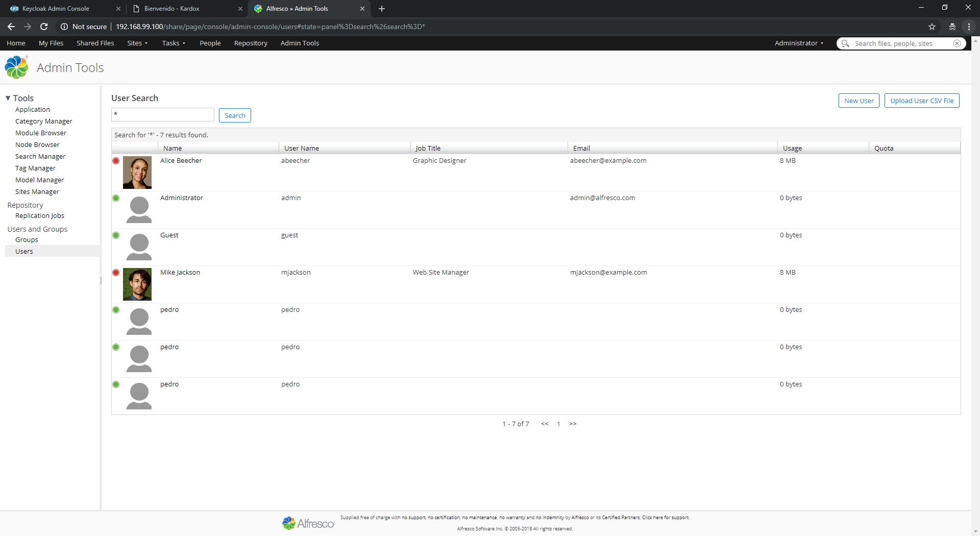Click Alice Beecher's profile photo
980x536 pixels.
click(137, 173)
